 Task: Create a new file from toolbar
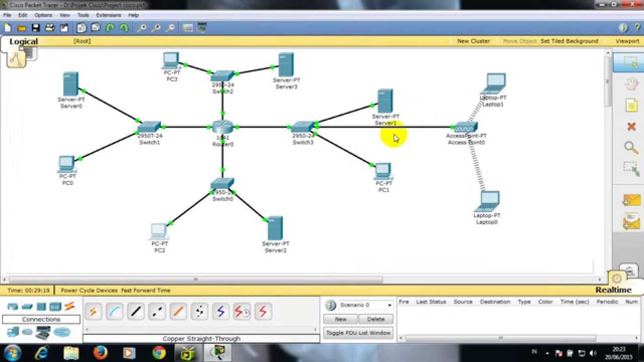(x=8, y=28)
